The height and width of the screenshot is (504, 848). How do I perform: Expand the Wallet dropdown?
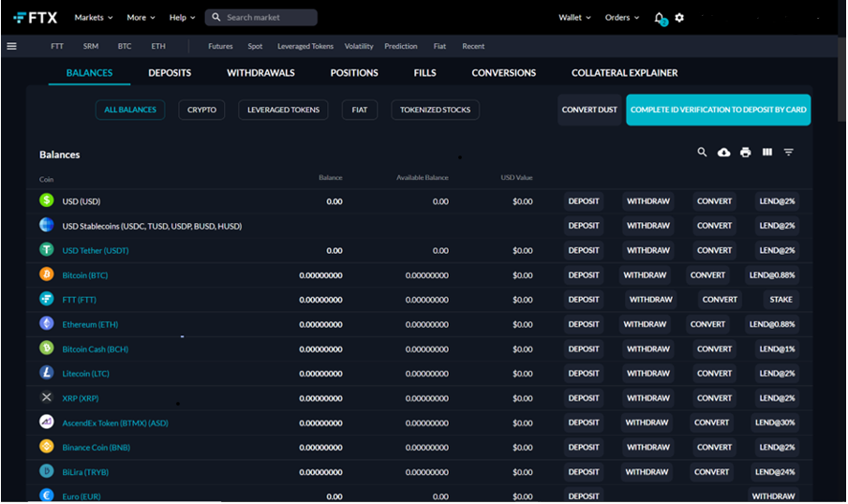(x=574, y=18)
